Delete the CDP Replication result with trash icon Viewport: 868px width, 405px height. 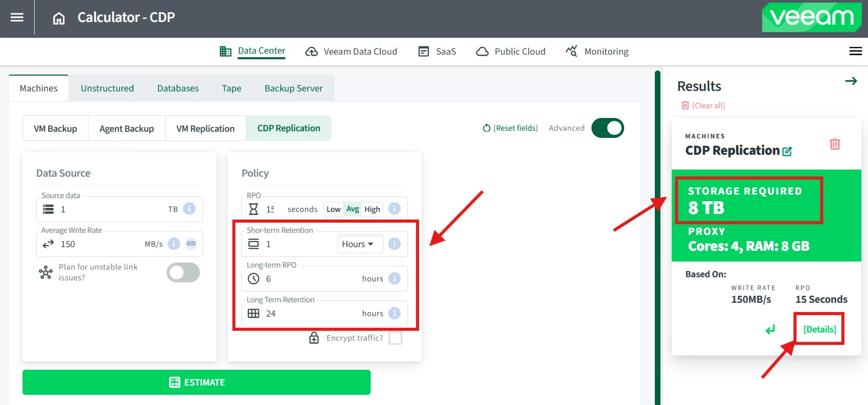[835, 144]
